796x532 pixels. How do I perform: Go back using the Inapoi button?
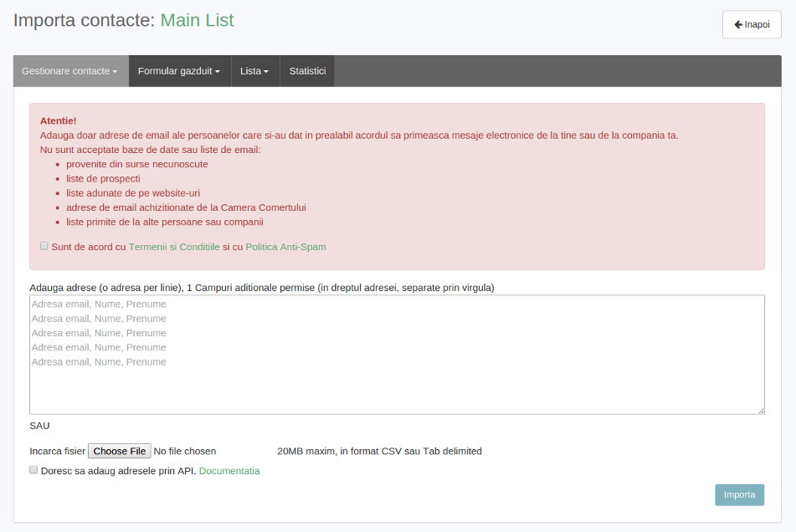click(x=752, y=25)
